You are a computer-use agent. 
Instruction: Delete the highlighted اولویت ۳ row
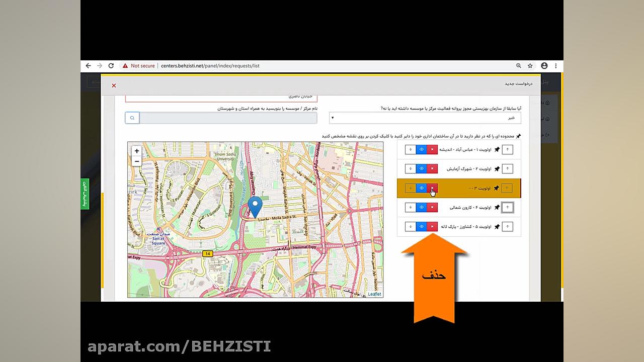pyautogui.click(x=432, y=188)
